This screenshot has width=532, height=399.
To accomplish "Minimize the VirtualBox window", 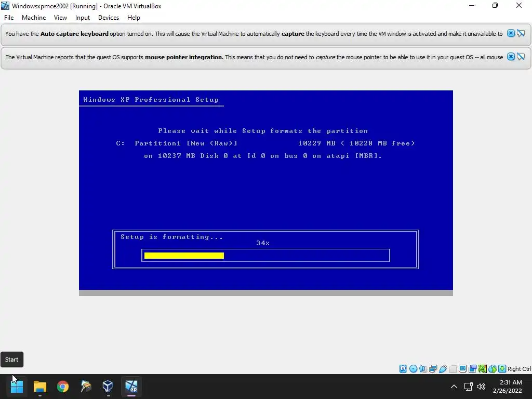I will click(x=472, y=5).
